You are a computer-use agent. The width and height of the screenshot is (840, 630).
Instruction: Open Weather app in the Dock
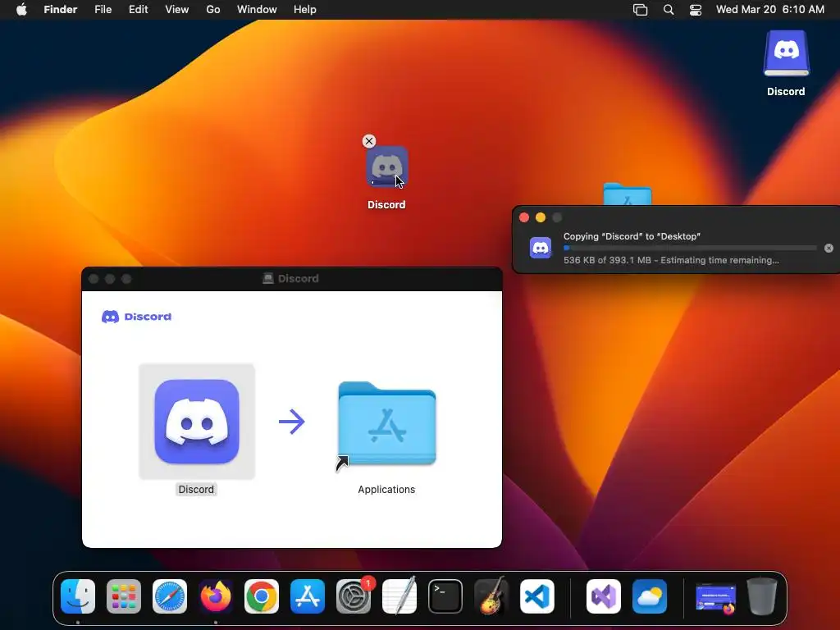(x=650, y=596)
